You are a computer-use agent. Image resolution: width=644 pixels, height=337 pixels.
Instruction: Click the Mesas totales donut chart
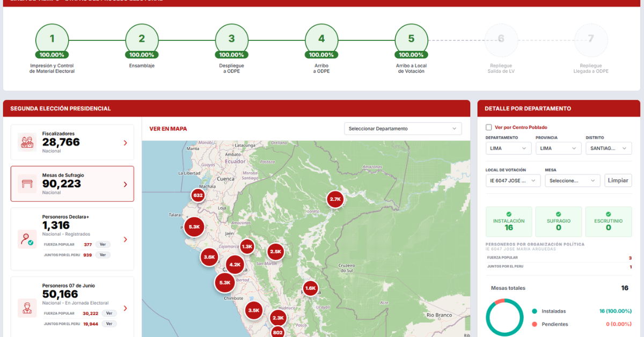point(504,318)
